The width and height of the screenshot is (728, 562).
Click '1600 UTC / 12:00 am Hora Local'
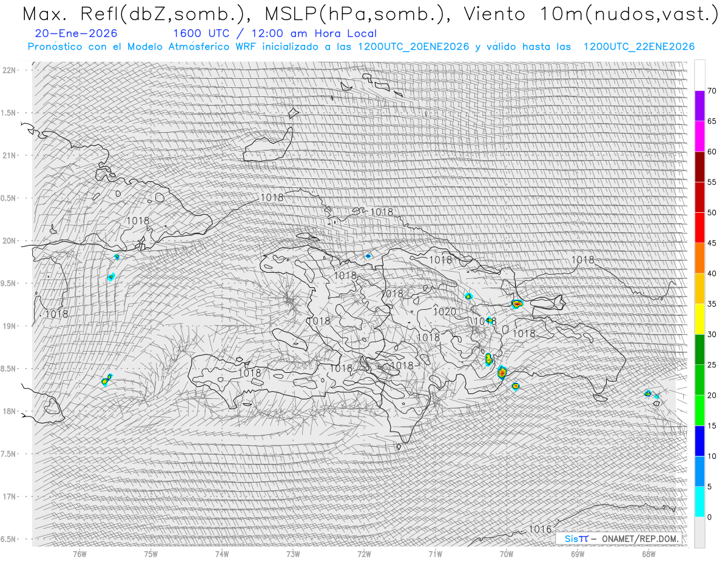pos(275,33)
